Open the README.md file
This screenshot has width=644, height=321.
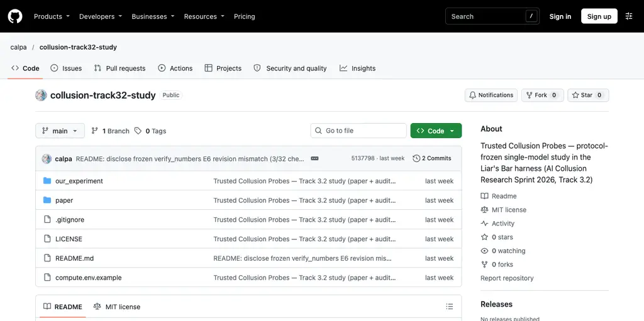pyautogui.click(x=74, y=258)
